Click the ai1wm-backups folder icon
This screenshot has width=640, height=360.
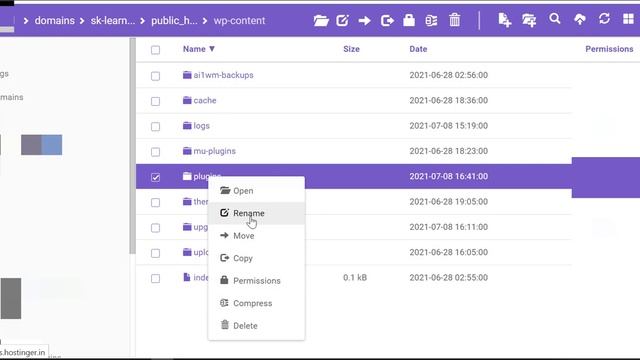coord(187,75)
